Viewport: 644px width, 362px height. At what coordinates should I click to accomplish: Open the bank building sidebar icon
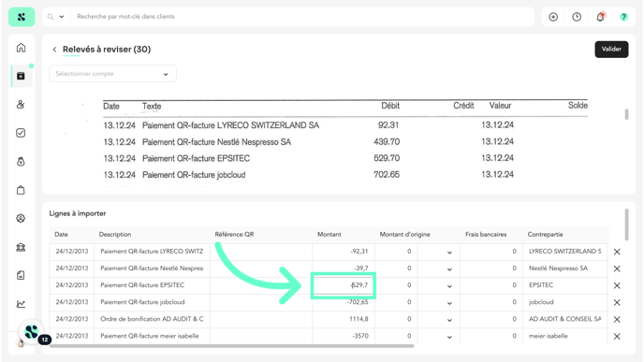(x=21, y=247)
